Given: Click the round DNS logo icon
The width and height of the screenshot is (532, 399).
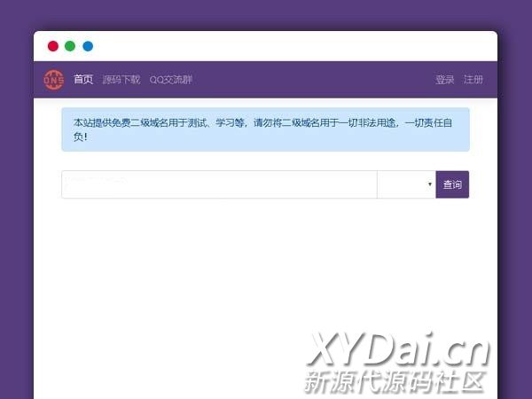Looking at the screenshot, I should 54,80.
